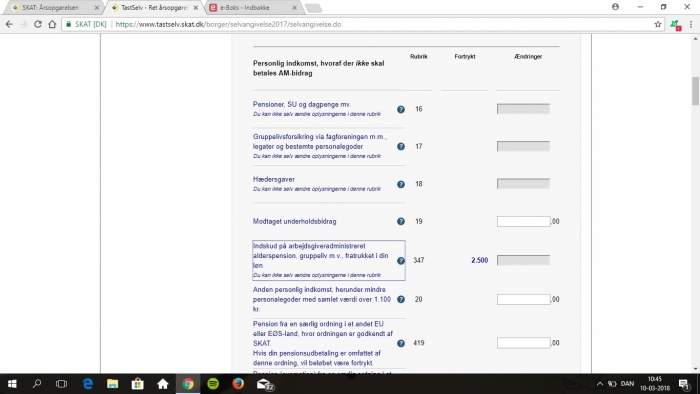Open Task View on taskbar
Viewport: 700px width, 394px height.
pyautogui.click(x=62, y=384)
